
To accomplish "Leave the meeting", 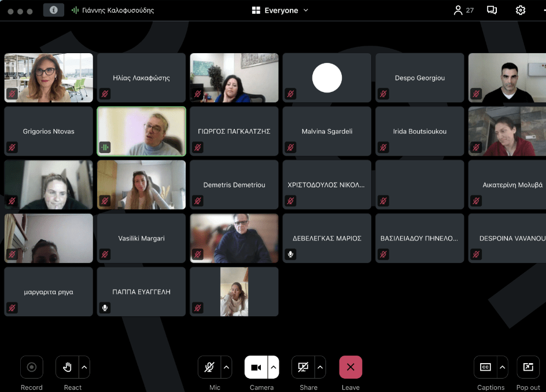I will (x=351, y=367).
